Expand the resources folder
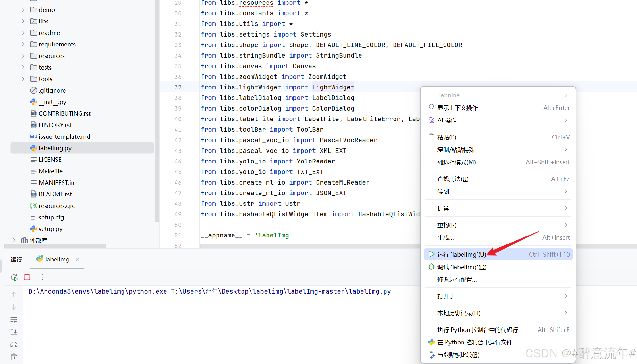The width and height of the screenshot is (637, 364). pos(23,56)
